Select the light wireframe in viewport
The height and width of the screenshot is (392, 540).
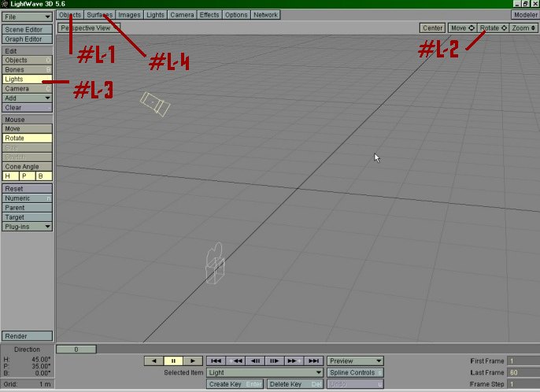tap(154, 104)
